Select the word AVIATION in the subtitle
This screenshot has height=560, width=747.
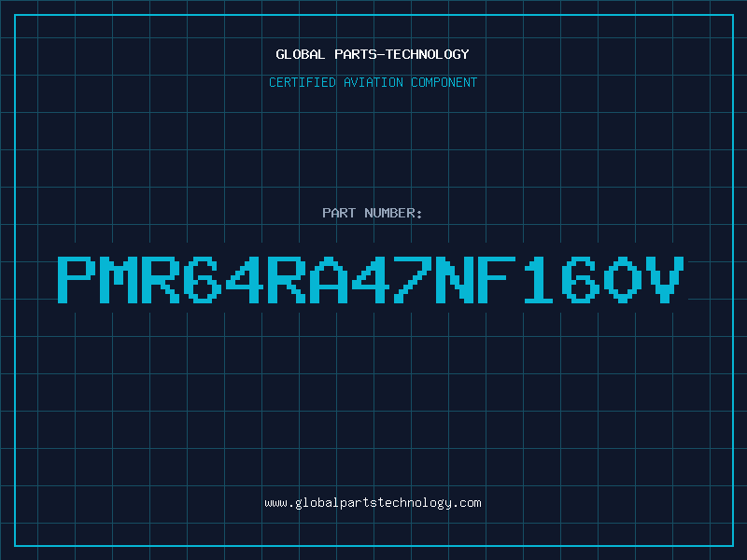(x=373, y=82)
